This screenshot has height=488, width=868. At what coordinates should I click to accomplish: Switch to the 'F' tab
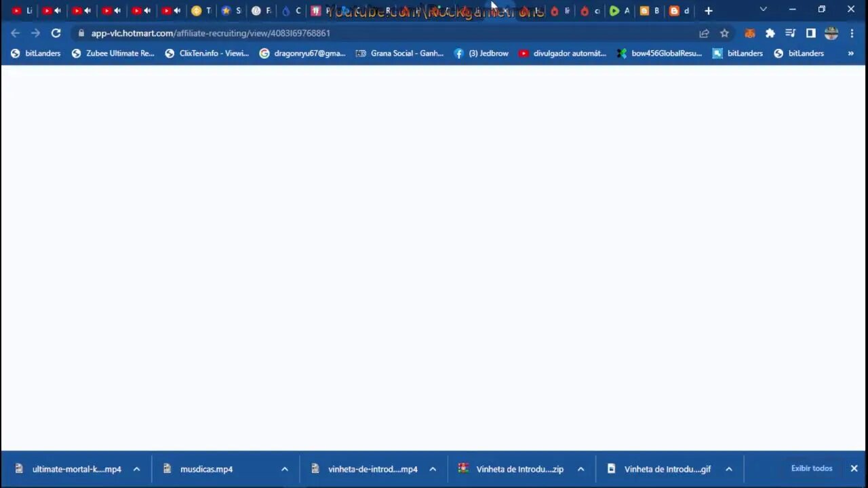261,11
